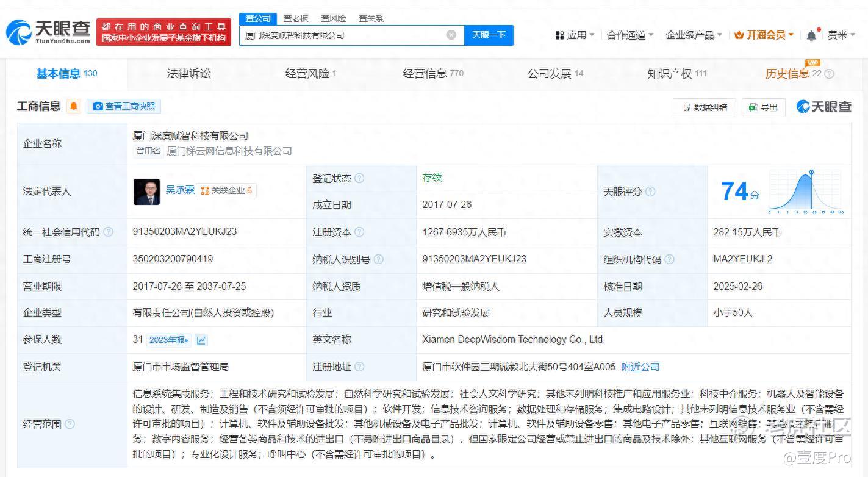Click the approval date 2025-02-26
The height and width of the screenshot is (477, 868).
738,286
